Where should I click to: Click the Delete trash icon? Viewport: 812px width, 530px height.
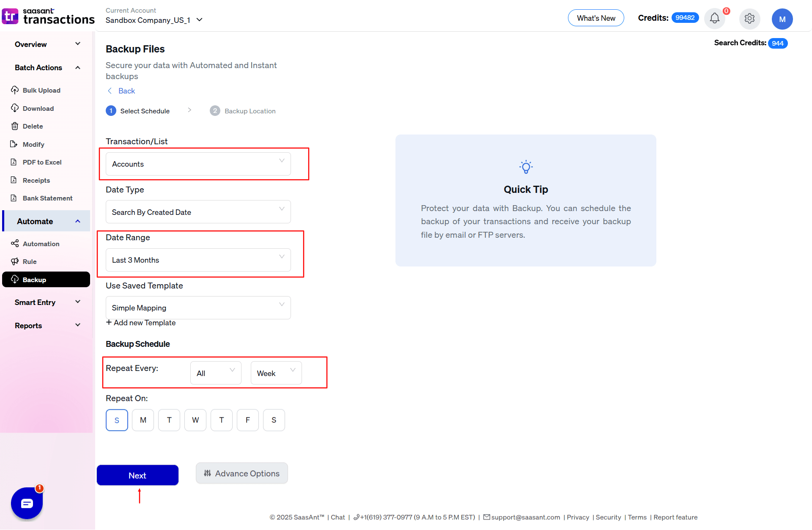click(x=15, y=126)
